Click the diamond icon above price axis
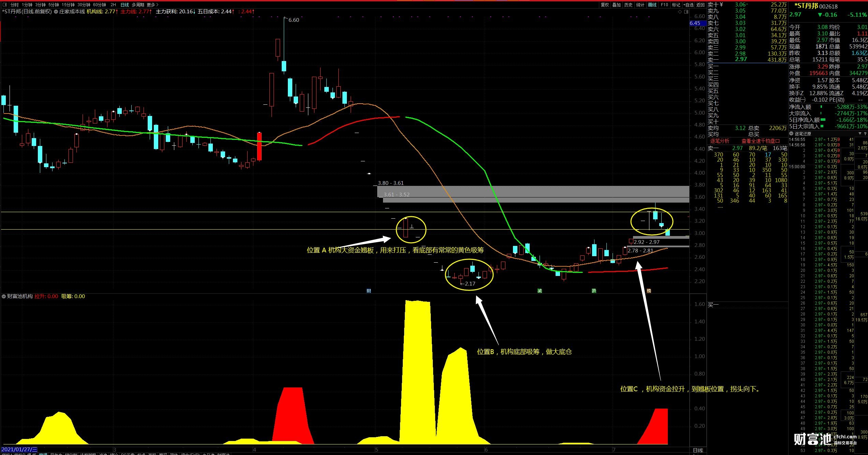Image resolution: width=868 pixels, height=455 pixels. coord(680,12)
